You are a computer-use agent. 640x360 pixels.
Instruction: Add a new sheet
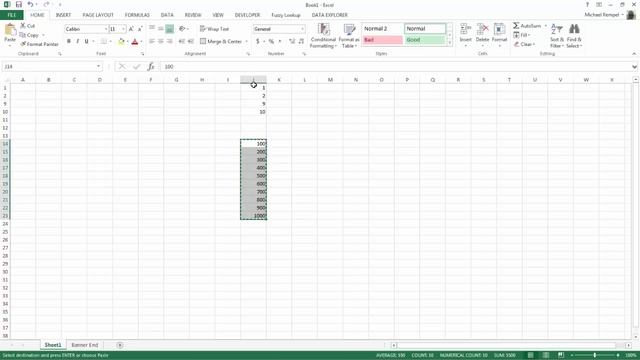[x=120, y=345]
